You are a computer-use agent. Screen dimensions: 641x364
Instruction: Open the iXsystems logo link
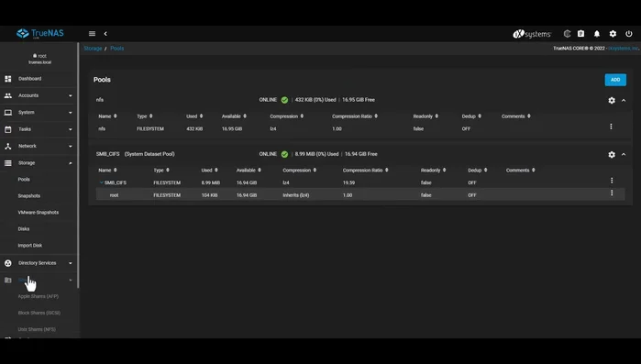[532, 34]
